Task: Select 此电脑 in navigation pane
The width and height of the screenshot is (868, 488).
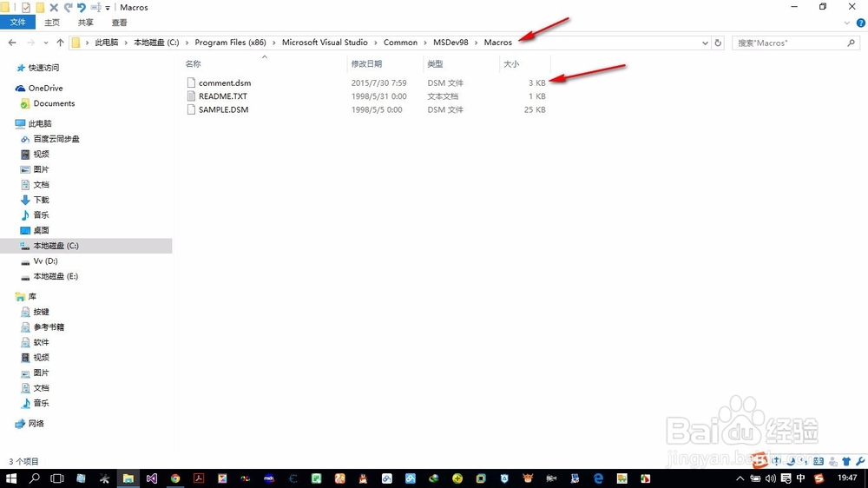Action: tap(40, 123)
